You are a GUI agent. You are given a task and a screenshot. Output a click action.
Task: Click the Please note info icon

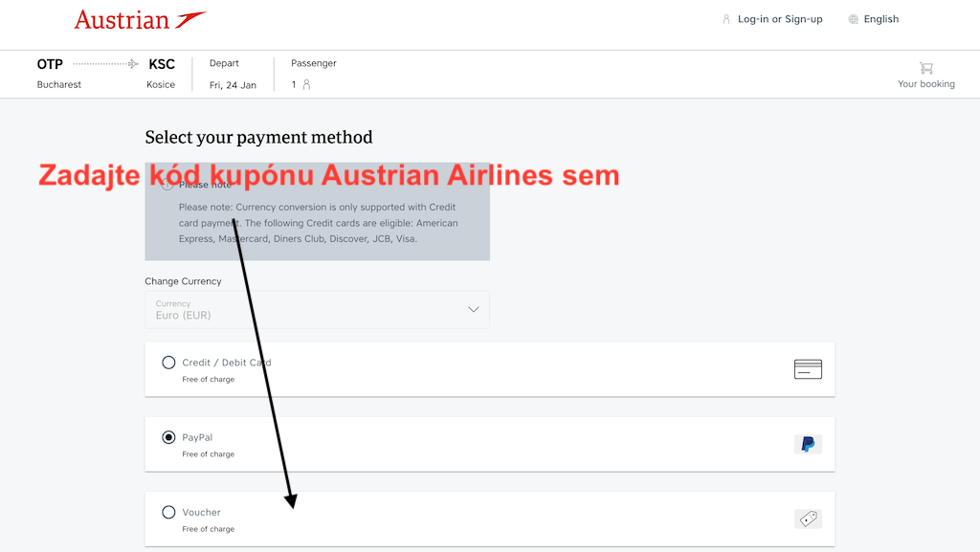pos(167,185)
